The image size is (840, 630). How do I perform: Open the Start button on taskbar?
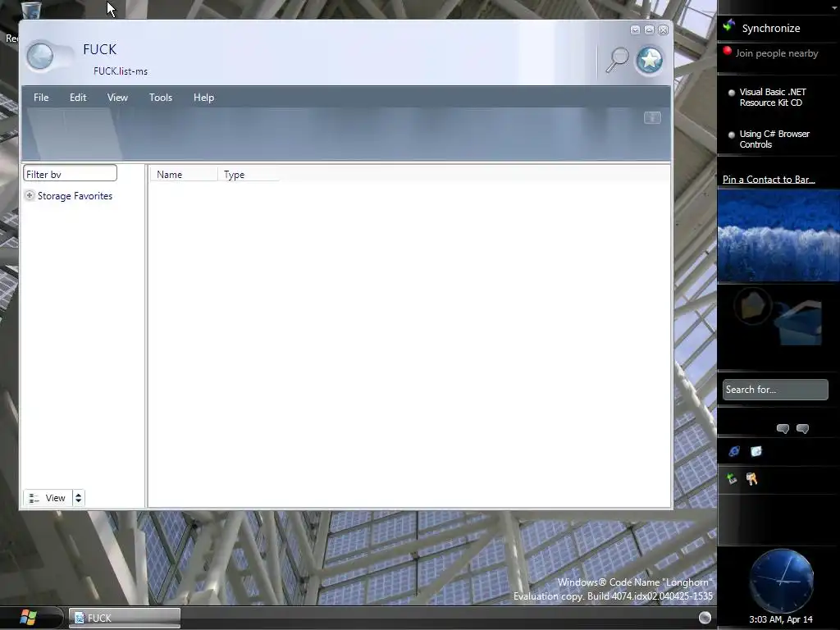pos(29,618)
